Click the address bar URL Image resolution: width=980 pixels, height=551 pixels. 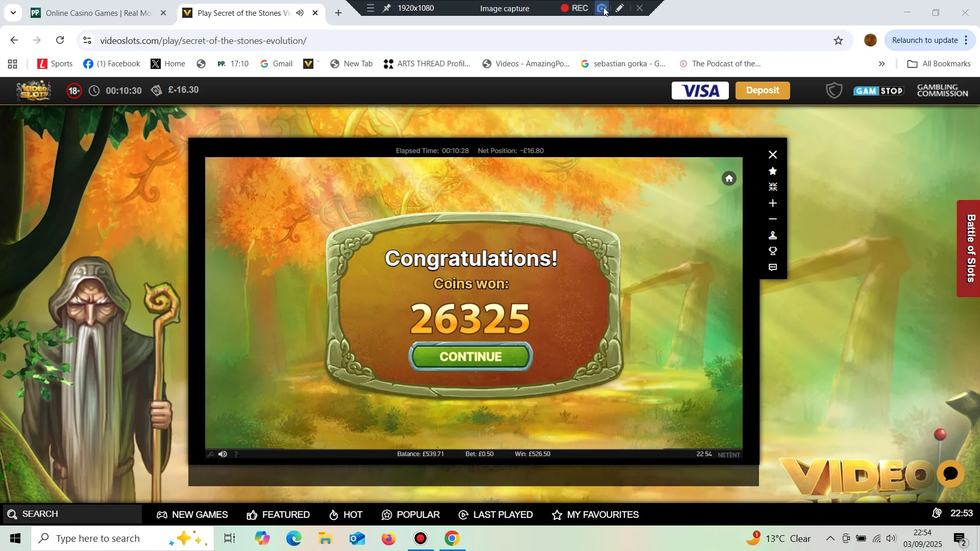click(203, 41)
